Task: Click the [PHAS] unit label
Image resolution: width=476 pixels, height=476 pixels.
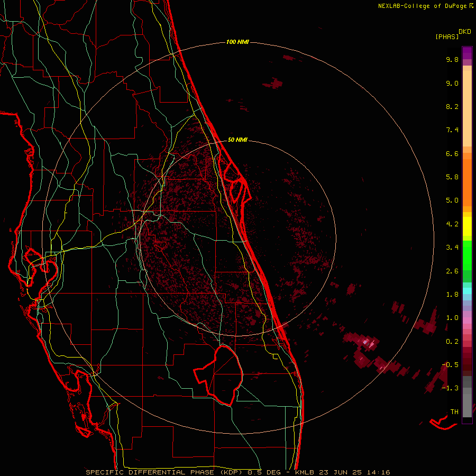Action: point(447,37)
